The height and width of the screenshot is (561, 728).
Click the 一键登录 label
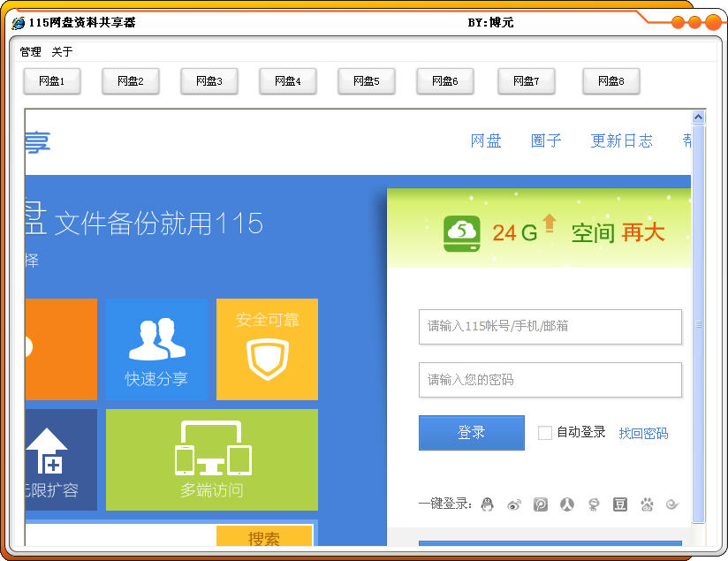(x=444, y=504)
